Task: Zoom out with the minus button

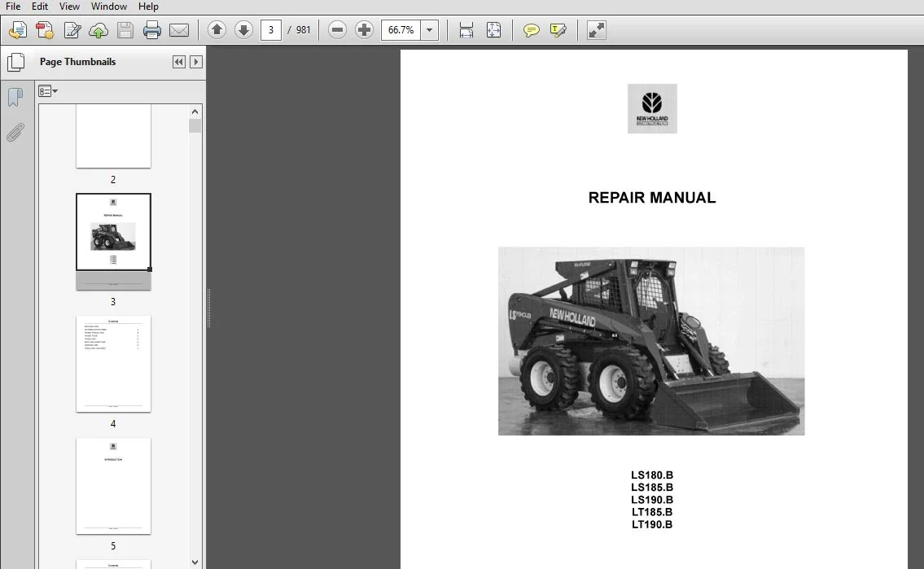Action: pos(337,29)
